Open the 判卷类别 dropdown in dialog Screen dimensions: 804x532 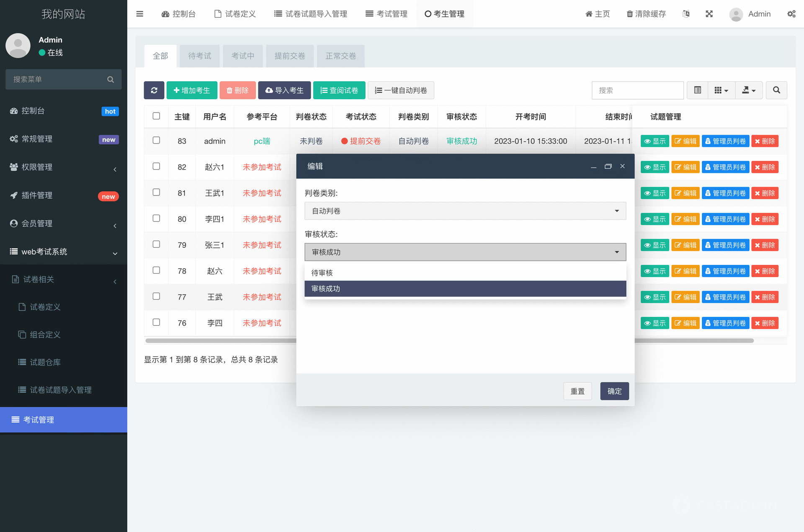[x=465, y=211]
